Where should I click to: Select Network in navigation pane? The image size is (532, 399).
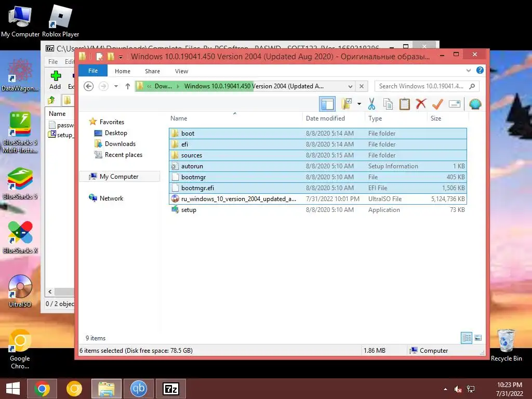(x=111, y=198)
